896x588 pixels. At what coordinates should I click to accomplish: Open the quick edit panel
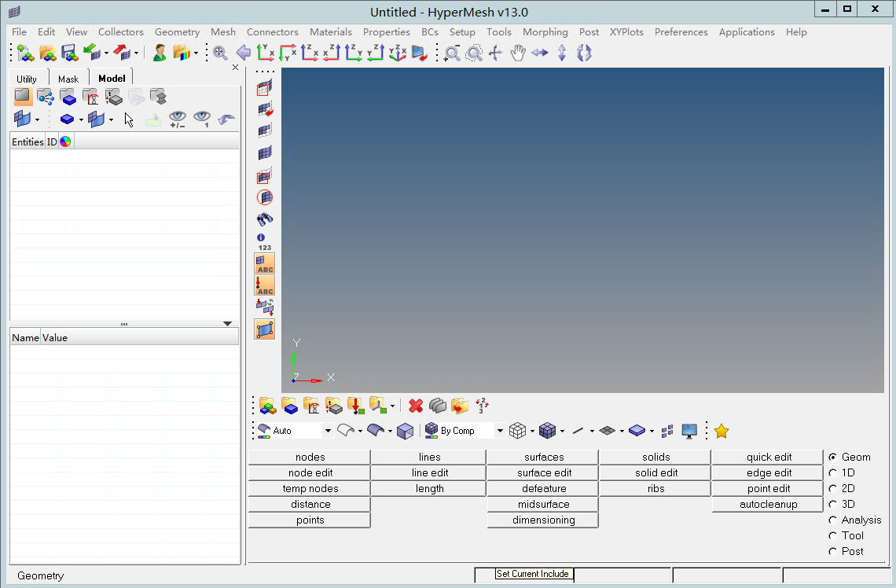[769, 458]
